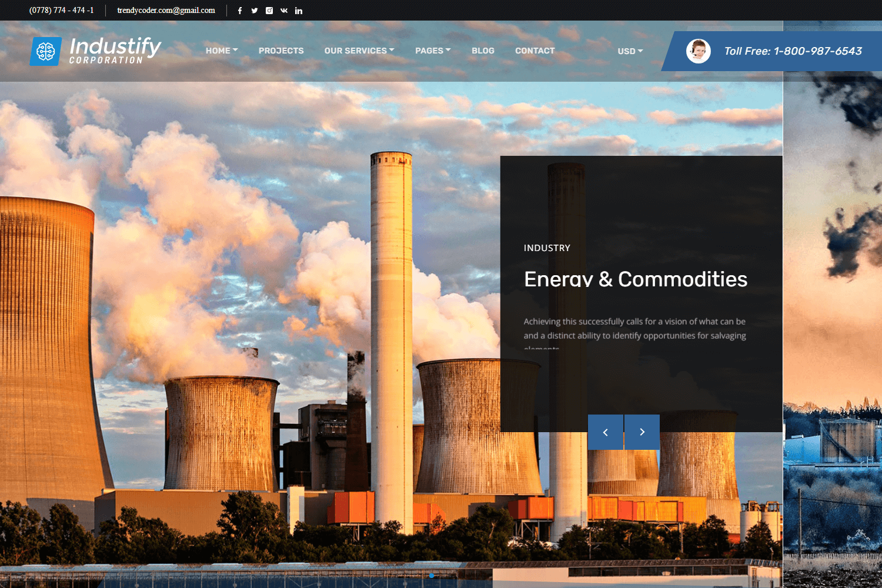Screen dimensions: 882x588
Task: Open the Facebook social icon
Action: [x=239, y=10]
